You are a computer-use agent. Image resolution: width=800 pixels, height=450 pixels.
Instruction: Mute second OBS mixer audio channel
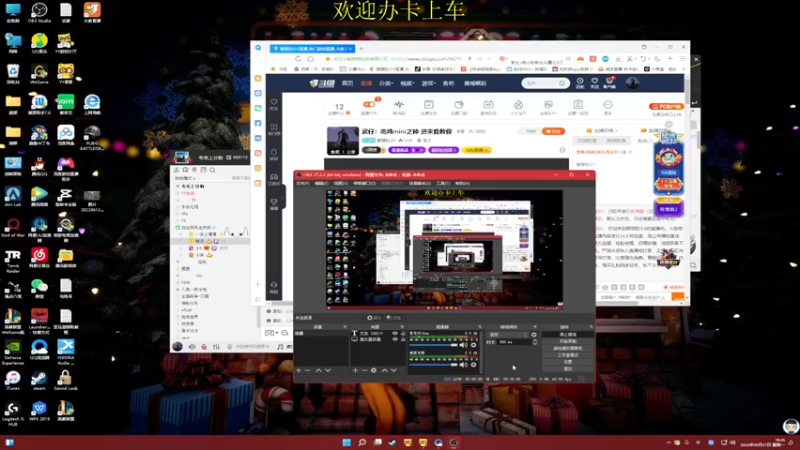pos(463,365)
